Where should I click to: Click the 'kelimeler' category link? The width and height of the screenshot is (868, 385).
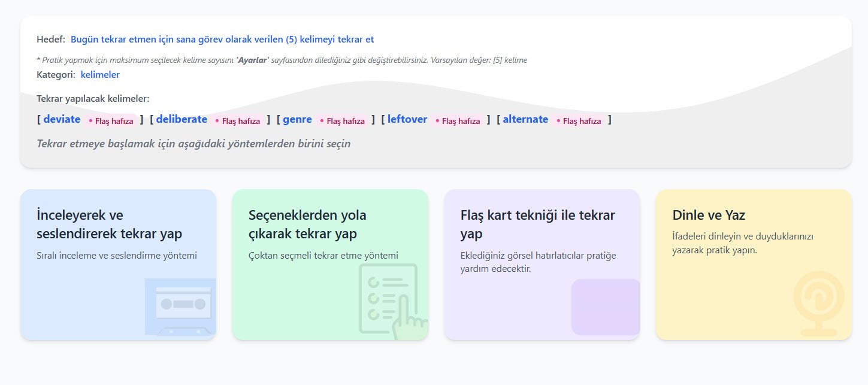point(100,75)
